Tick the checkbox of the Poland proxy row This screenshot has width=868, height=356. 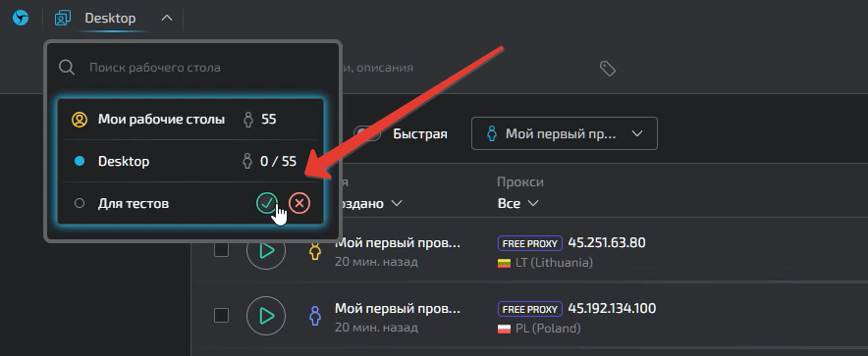(222, 316)
